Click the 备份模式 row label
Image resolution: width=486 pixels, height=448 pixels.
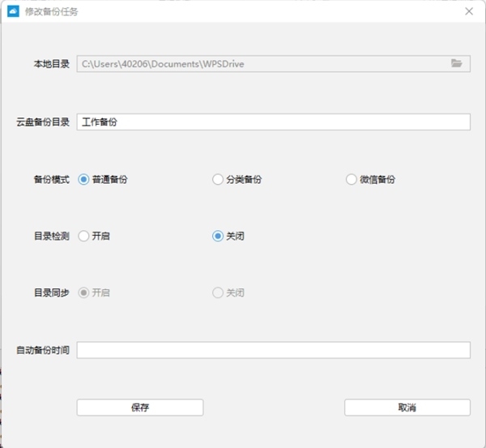pos(52,180)
